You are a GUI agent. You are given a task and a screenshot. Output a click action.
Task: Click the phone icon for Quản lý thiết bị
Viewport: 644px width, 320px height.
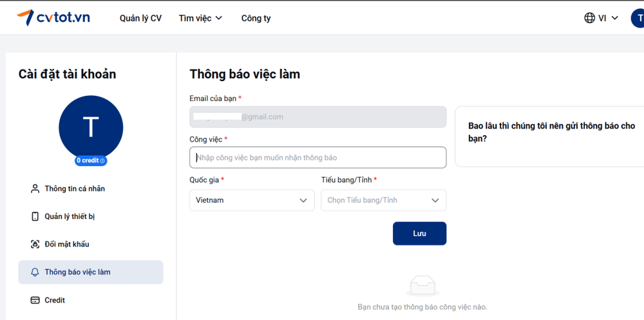point(35,216)
